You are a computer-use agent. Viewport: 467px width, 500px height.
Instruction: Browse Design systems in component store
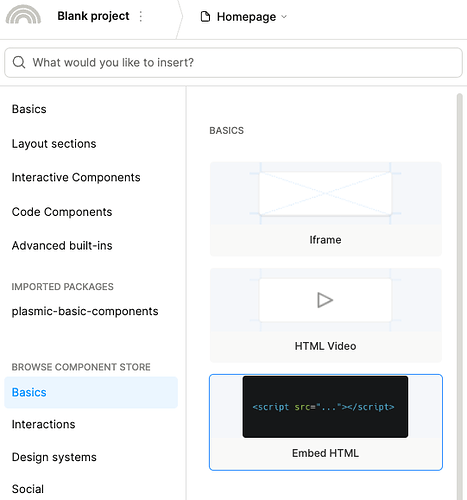(54, 457)
